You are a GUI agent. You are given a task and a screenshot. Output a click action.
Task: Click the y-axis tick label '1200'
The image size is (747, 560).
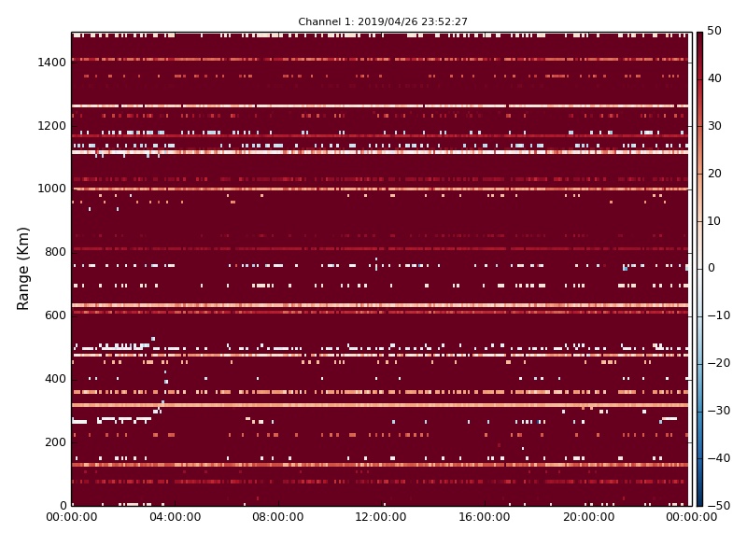pos(51,126)
